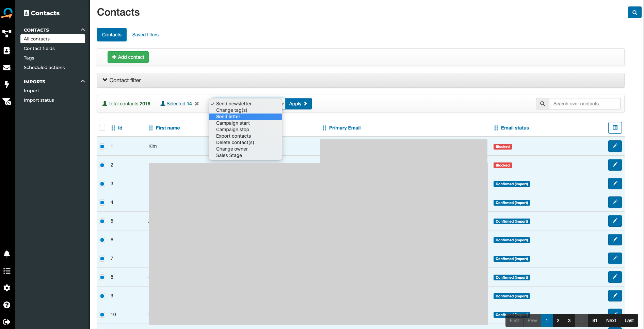The image size is (644, 329).
Task: Expand the Contact filter panel
Action: click(122, 81)
